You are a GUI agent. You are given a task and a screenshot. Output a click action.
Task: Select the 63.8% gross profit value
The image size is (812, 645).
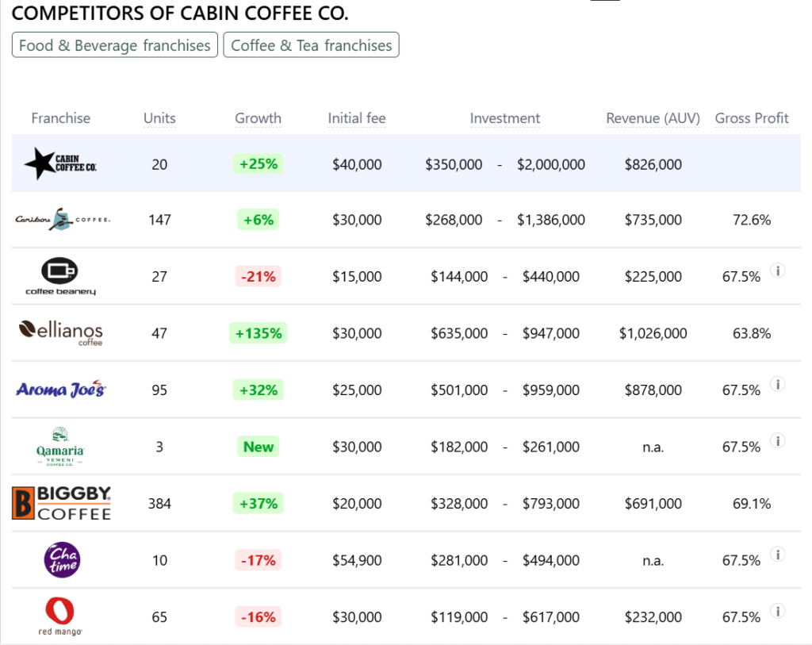(x=752, y=333)
